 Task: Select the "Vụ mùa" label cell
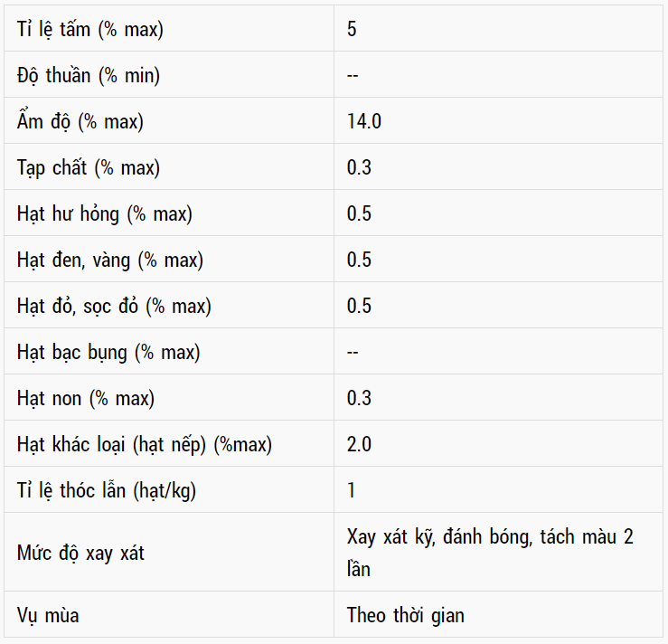[48, 616]
